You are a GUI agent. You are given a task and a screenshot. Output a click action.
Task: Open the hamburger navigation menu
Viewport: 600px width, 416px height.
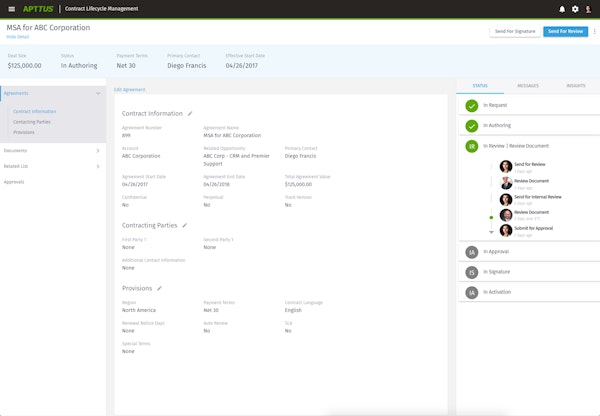[x=11, y=9]
